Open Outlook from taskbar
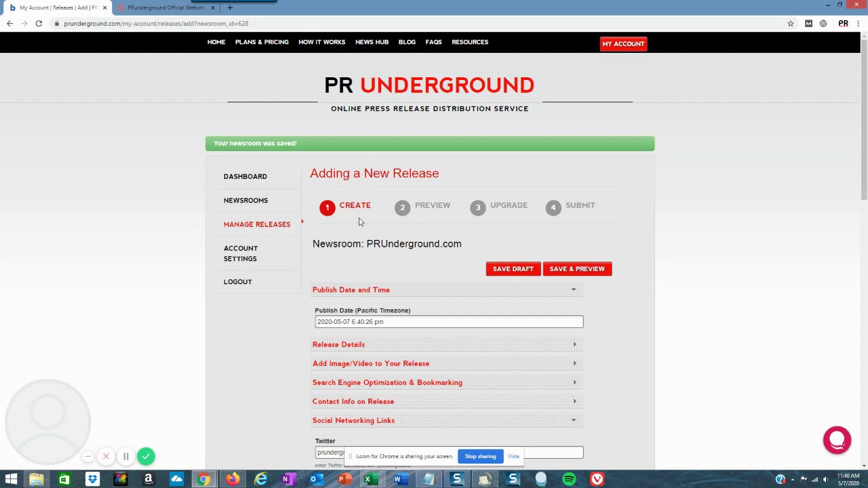Screen dimensions: 868x488 coord(317,479)
